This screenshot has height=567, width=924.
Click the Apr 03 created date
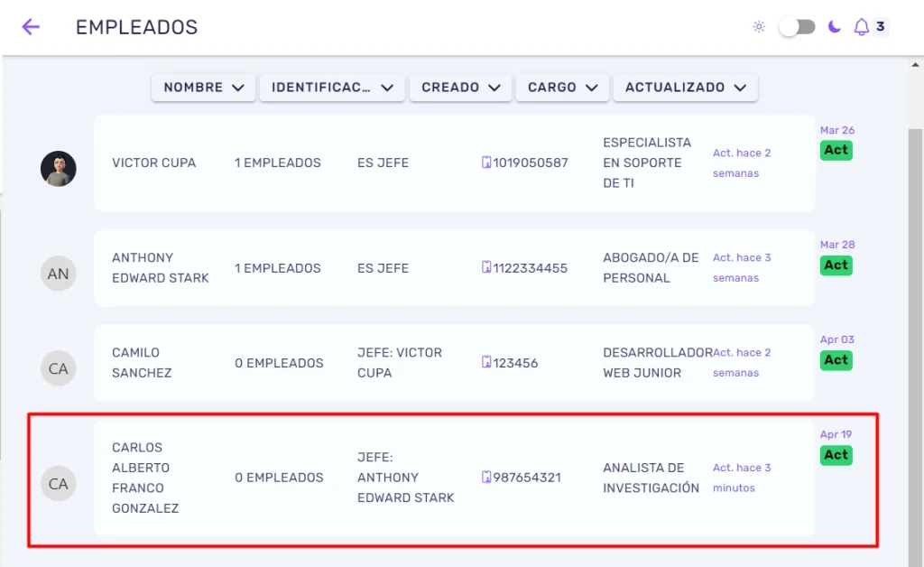pyautogui.click(x=837, y=339)
